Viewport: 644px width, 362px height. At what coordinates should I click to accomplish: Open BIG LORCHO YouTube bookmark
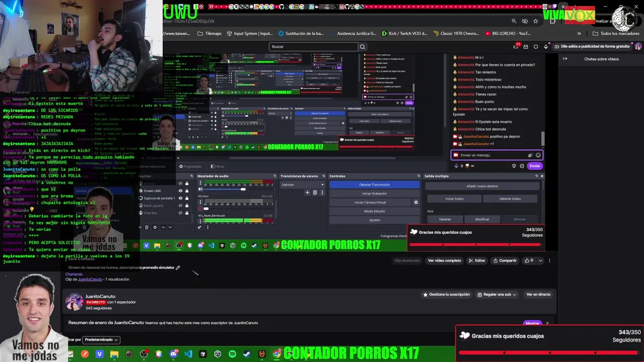(x=508, y=34)
